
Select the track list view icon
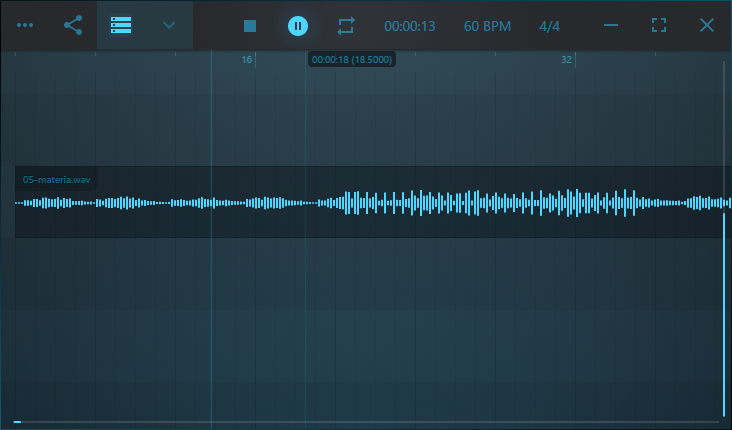tap(121, 25)
